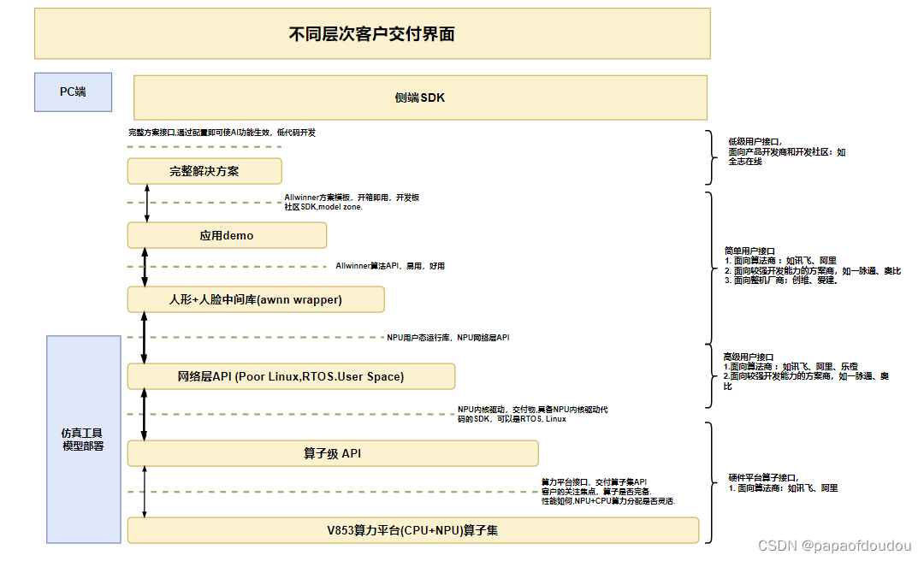
Task: Select the PC端 box
Action: [x=73, y=92]
